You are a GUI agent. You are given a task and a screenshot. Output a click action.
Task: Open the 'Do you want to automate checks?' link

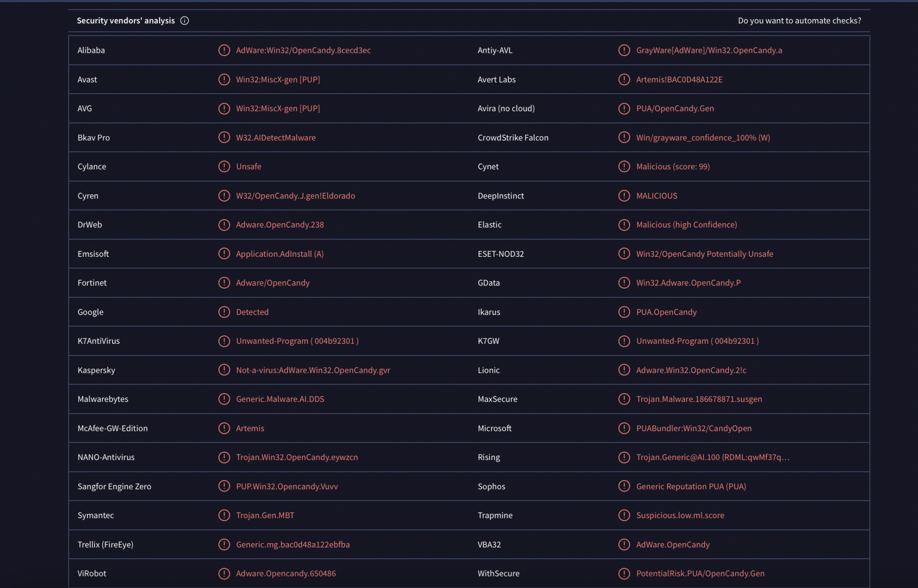(x=800, y=20)
